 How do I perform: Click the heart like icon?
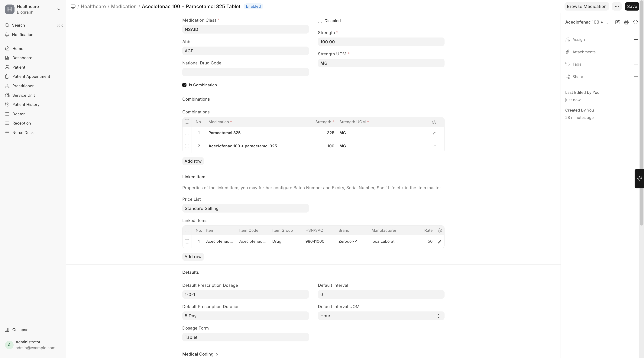click(635, 22)
